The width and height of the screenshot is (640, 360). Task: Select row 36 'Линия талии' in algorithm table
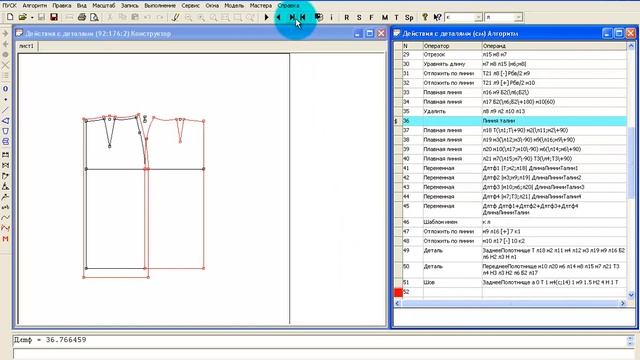pos(514,121)
